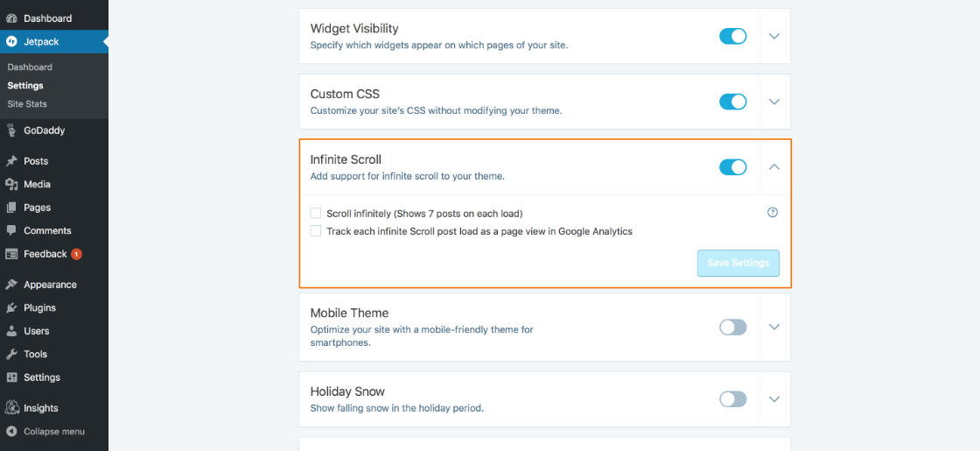Collapse the Infinite Scroll section chevron
This screenshot has width=980, height=451.
[x=774, y=167]
